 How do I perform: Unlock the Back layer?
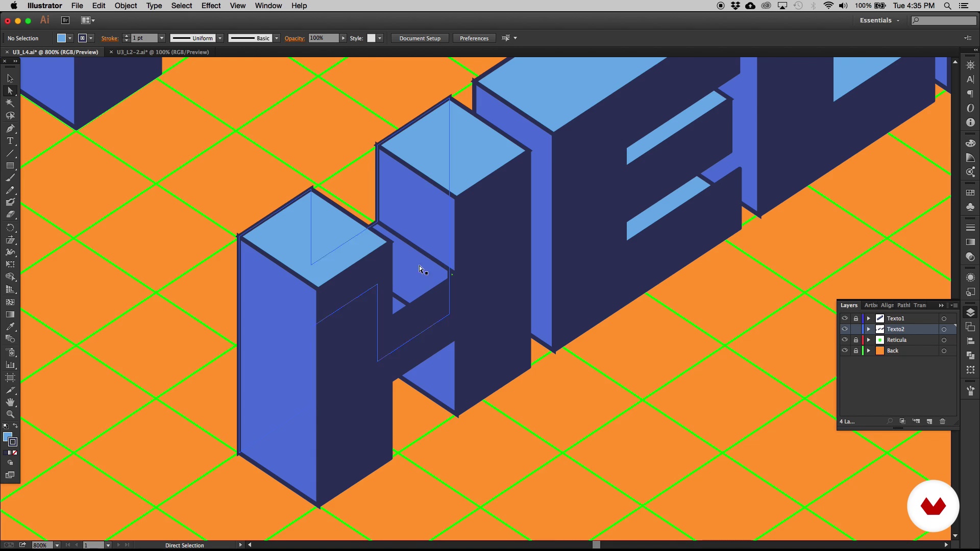[x=856, y=350]
